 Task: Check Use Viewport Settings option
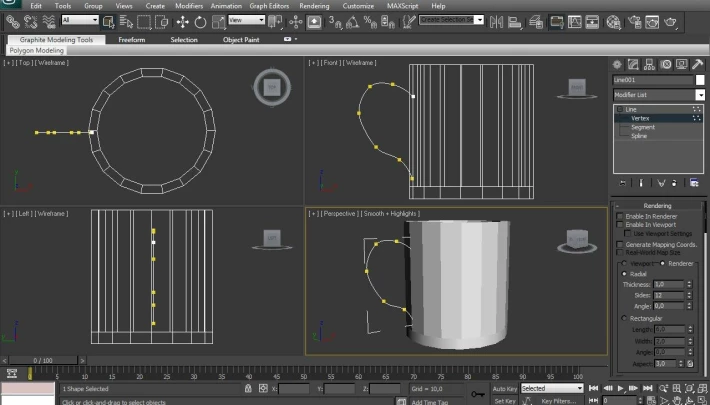[x=627, y=233]
